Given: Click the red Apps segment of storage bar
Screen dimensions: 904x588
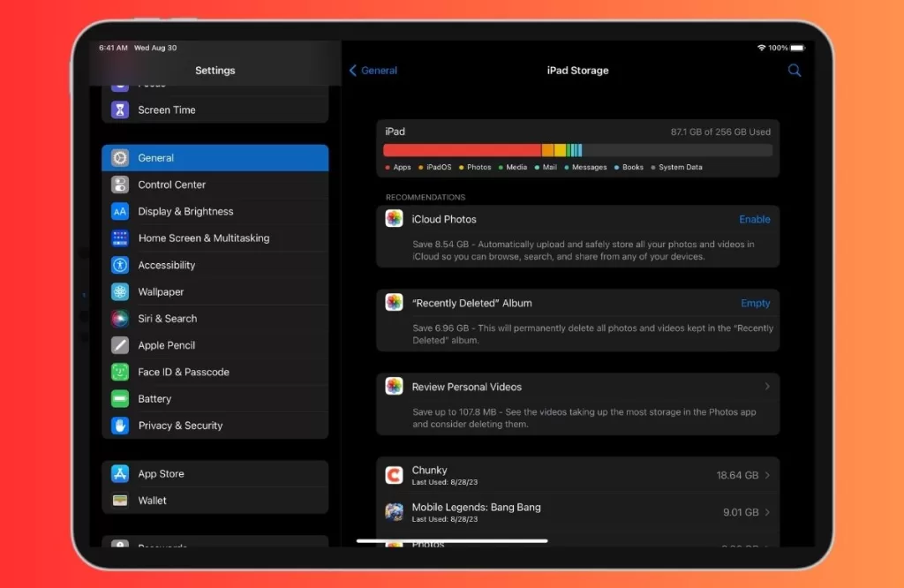Looking at the screenshot, I should point(462,150).
